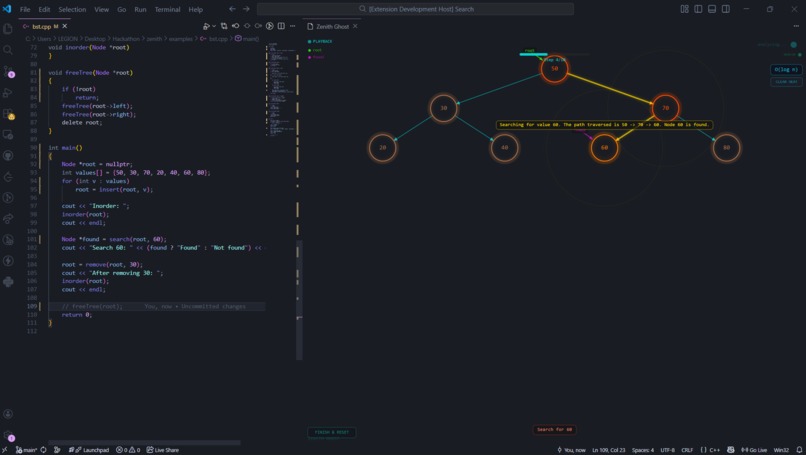The width and height of the screenshot is (806, 455).
Task: Click Go Live in status bar
Action: click(754, 450)
